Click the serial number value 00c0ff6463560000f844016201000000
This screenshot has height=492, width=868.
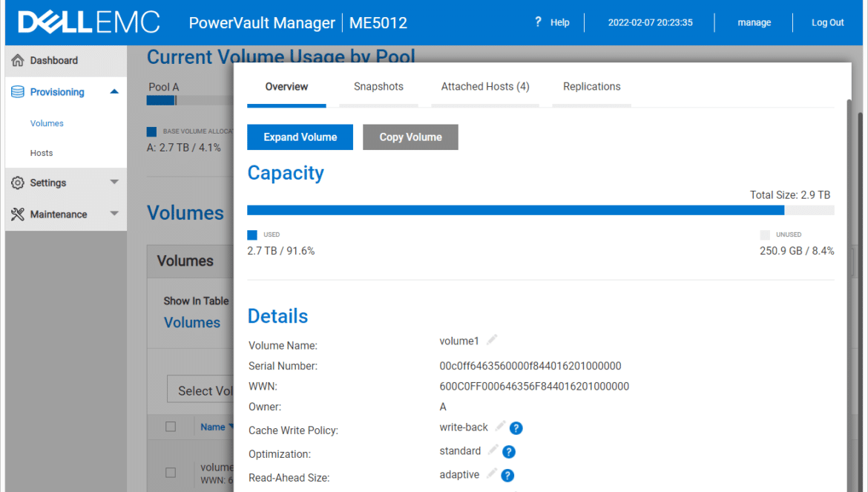(x=530, y=366)
